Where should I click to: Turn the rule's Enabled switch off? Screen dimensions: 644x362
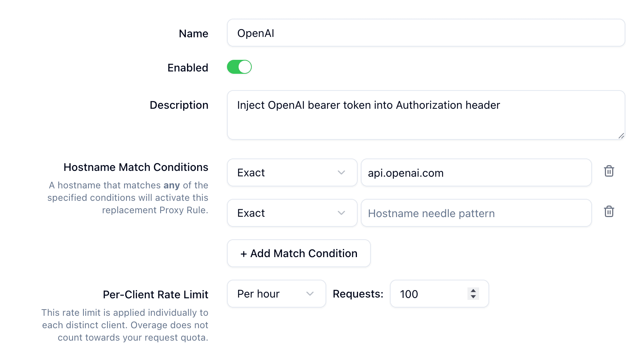coord(239,67)
